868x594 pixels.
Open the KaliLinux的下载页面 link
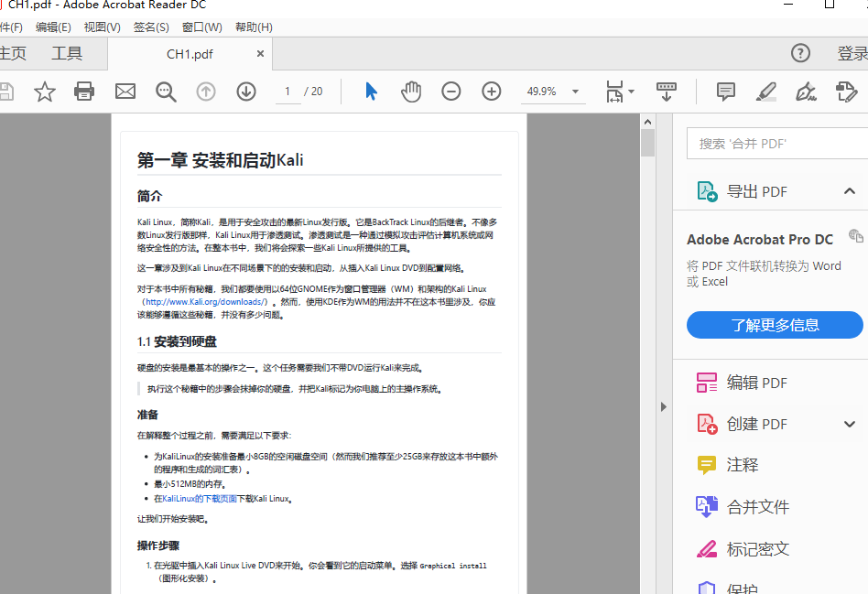(200, 498)
